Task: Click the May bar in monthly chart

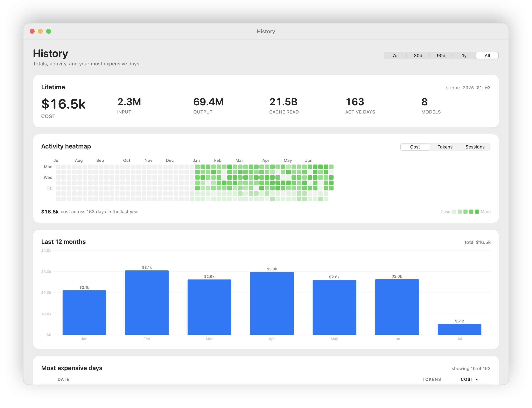Action: (x=334, y=307)
